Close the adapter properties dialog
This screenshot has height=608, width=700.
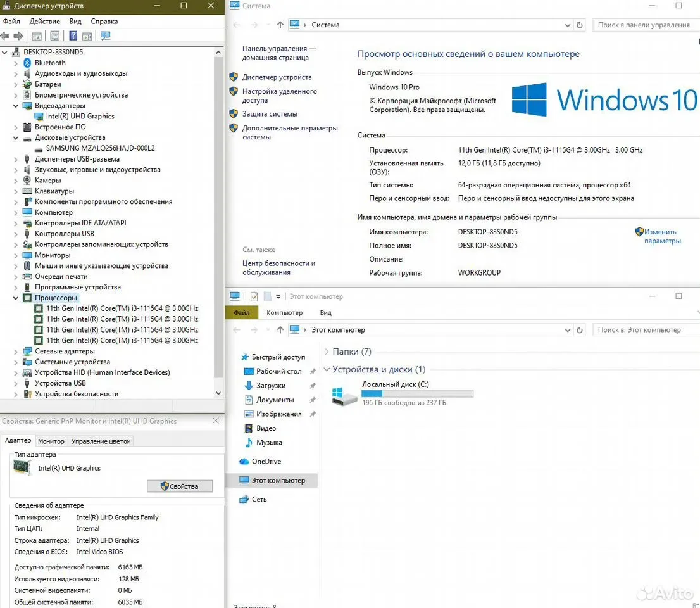pyautogui.click(x=216, y=421)
